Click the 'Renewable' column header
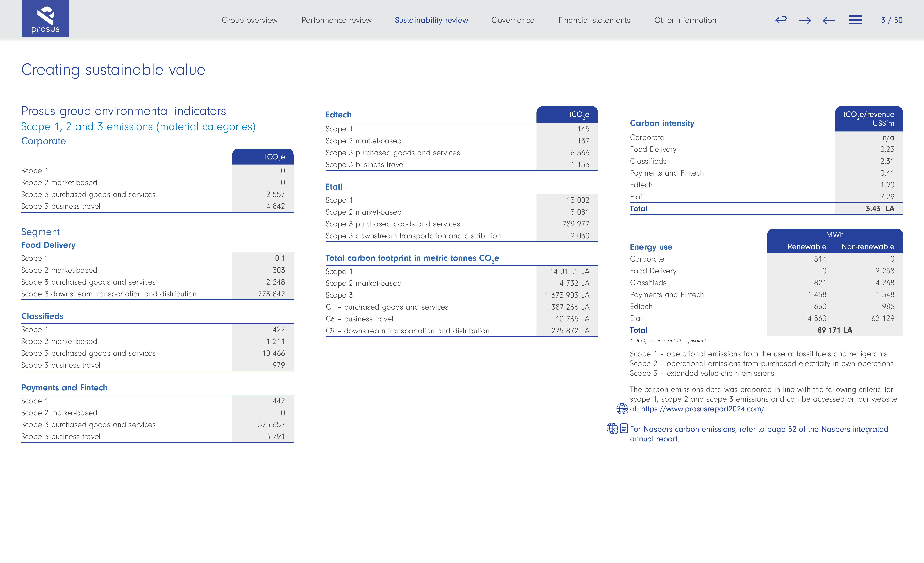 [x=807, y=246]
